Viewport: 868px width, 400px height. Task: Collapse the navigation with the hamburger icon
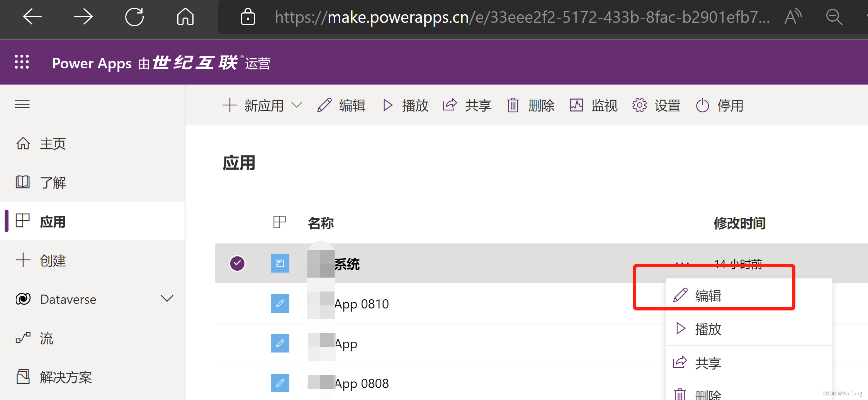coord(22,104)
